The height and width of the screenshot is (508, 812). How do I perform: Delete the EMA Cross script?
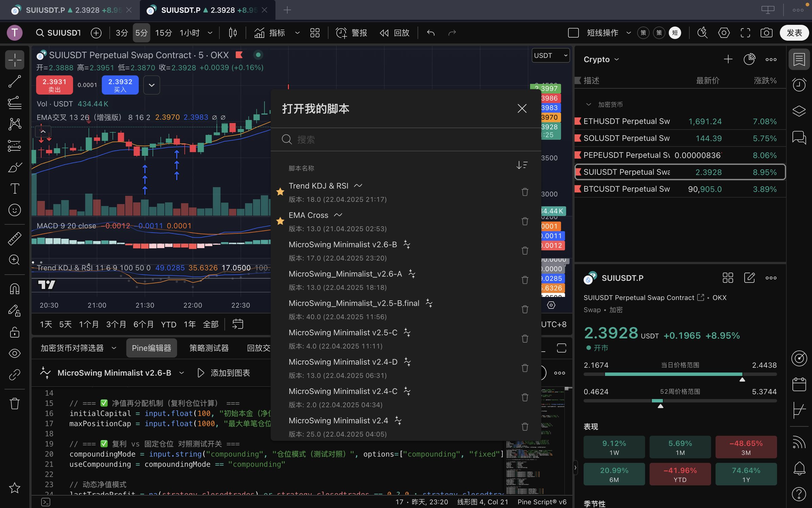525,221
